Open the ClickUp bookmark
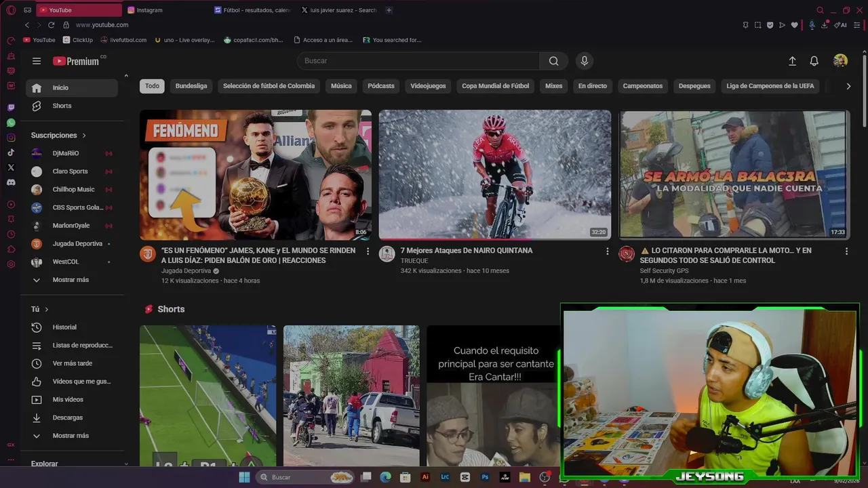 [x=78, y=40]
